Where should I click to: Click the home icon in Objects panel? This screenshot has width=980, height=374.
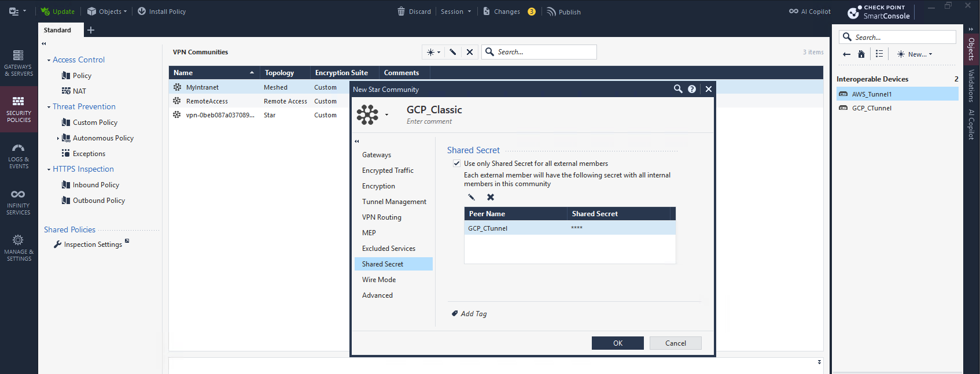(861, 54)
